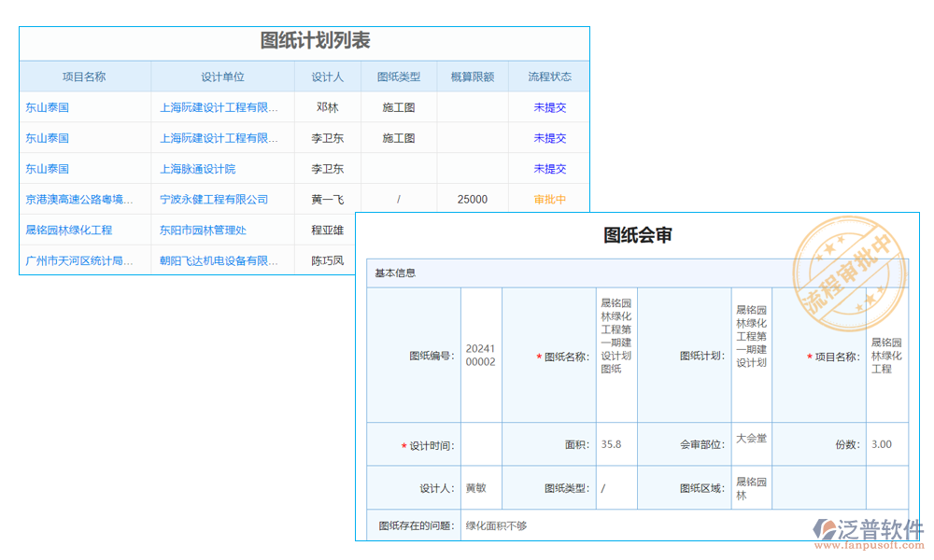
Task: Click 审批中 status for the 京港澳 project
Action: click(x=549, y=199)
